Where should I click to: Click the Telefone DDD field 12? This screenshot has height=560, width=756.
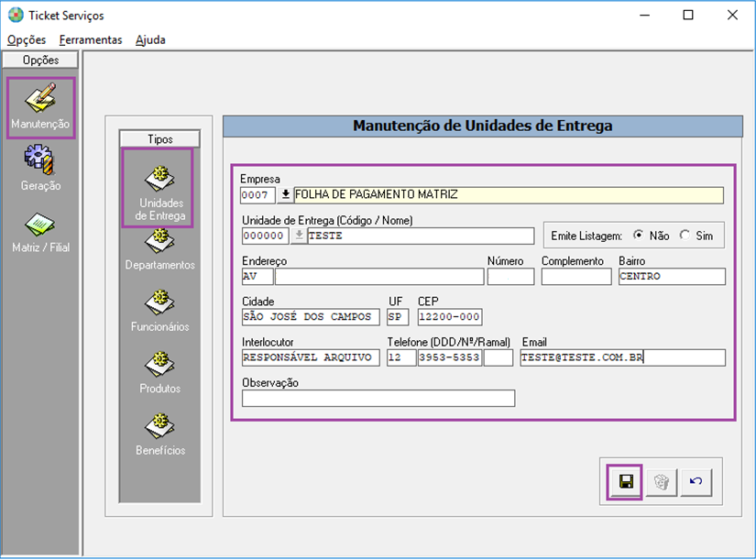tap(401, 357)
